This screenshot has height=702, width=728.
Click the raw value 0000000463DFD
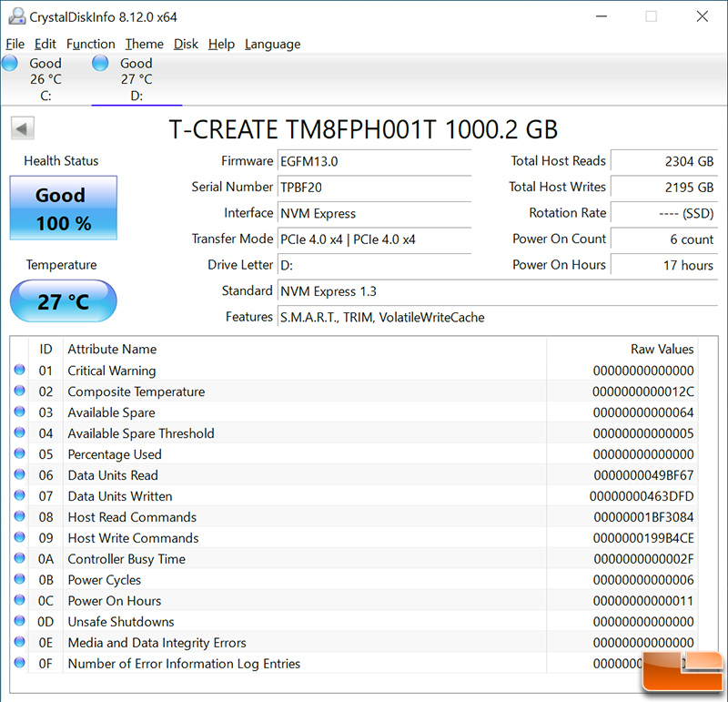point(642,496)
